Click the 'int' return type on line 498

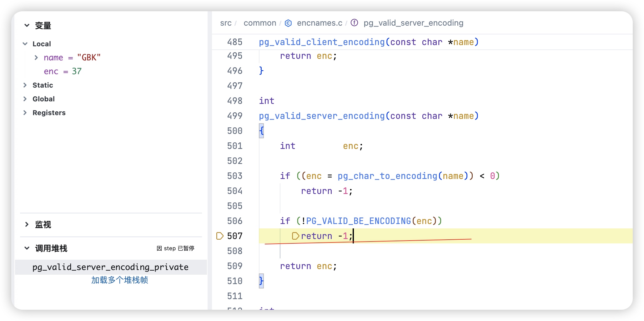pyautogui.click(x=267, y=101)
